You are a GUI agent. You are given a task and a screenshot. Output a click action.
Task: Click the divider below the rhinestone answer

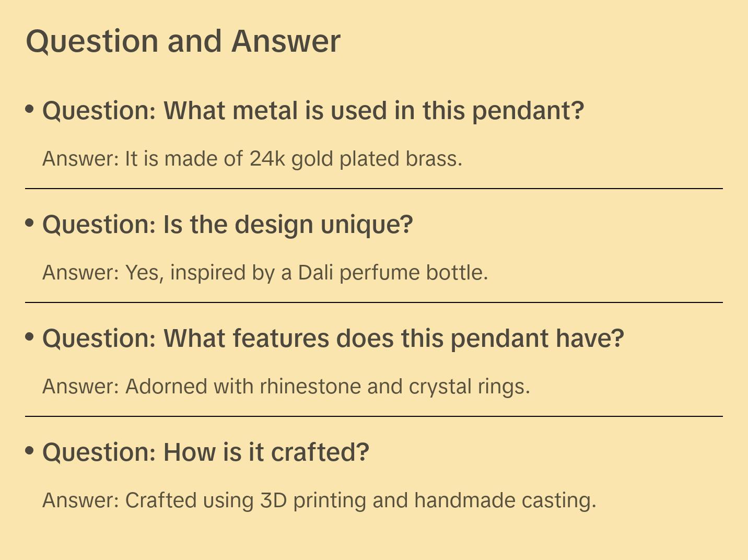pos(373,416)
